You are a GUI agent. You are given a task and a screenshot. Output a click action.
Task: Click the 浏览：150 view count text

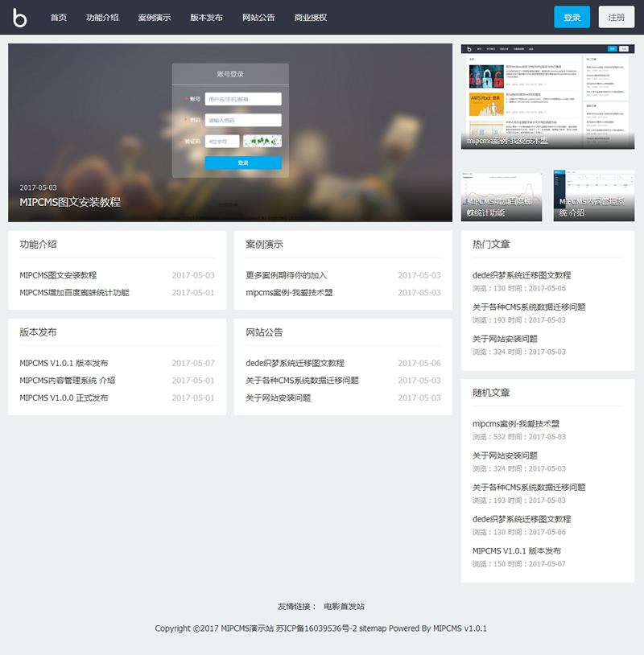point(489,564)
